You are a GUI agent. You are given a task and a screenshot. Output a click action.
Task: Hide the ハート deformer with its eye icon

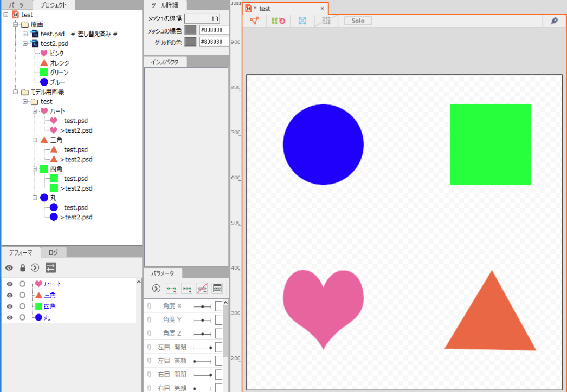(10, 284)
